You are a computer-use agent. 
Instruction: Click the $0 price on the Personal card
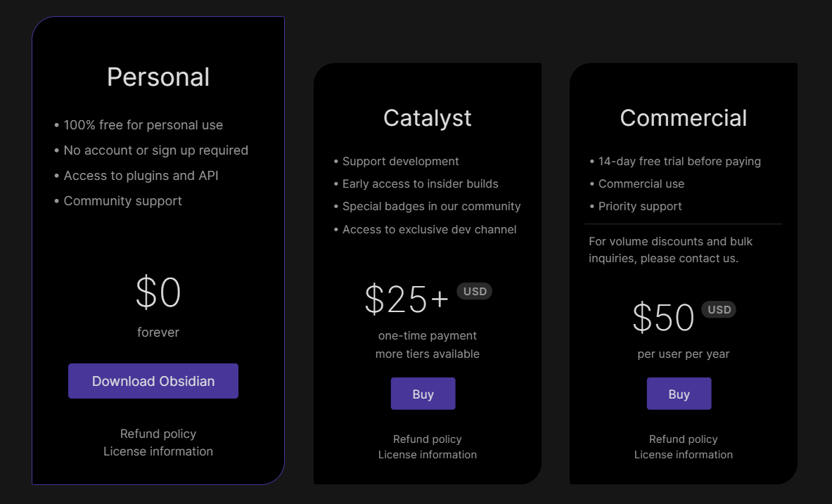[158, 293]
